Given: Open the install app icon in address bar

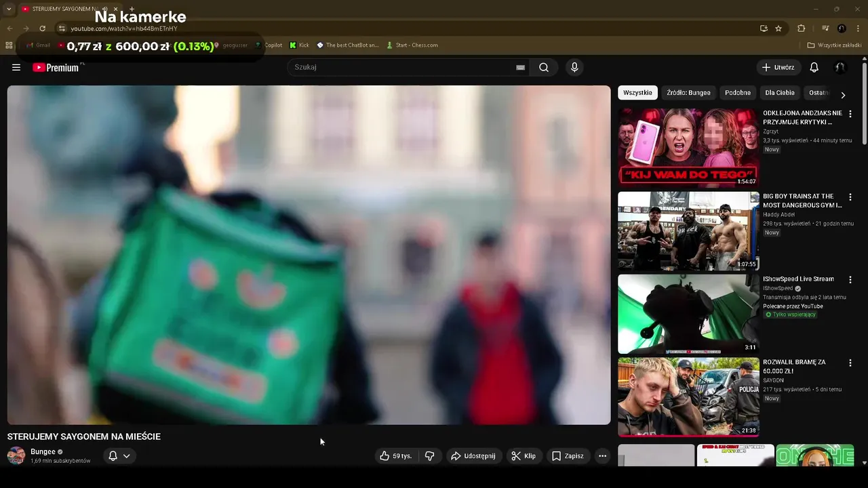Looking at the screenshot, I should (x=764, y=28).
